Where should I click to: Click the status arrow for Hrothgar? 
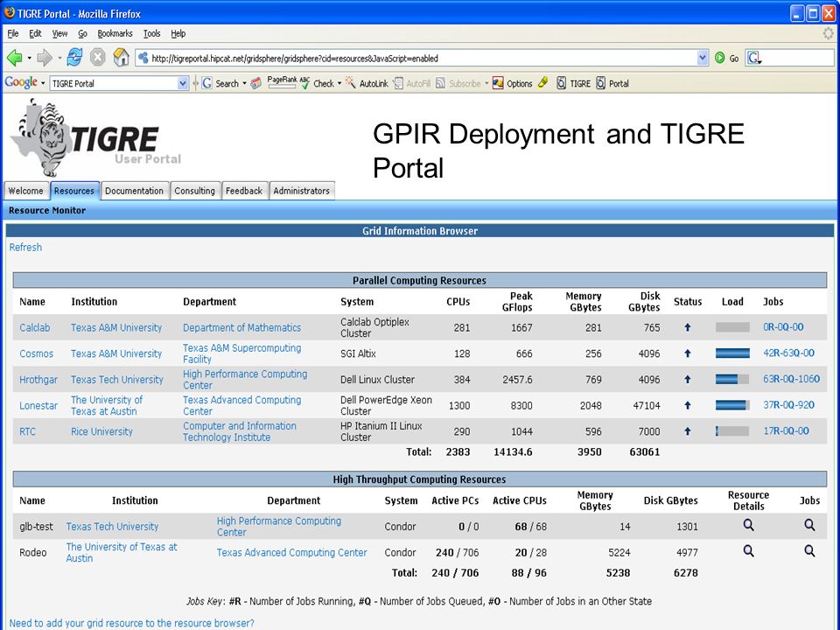click(x=688, y=379)
